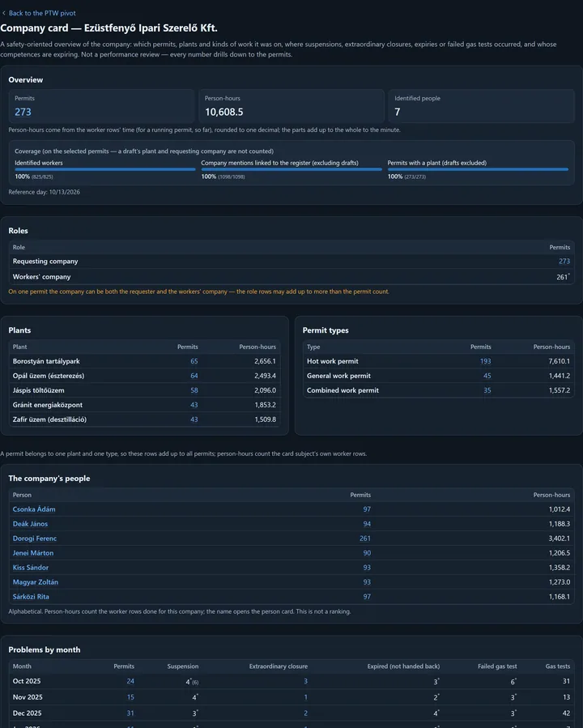Click Nov 2025 expired value 2
This screenshot has width=583, height=728.
436,697
